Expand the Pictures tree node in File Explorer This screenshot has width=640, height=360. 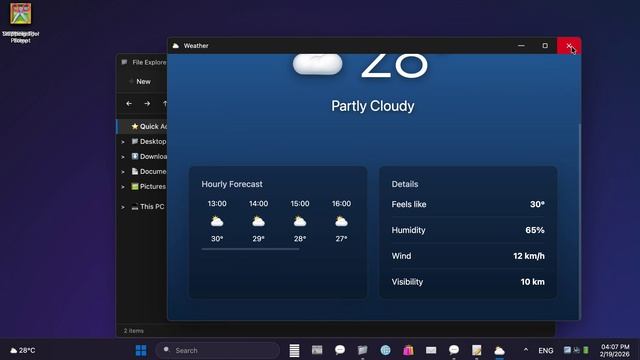click(123, 187)
